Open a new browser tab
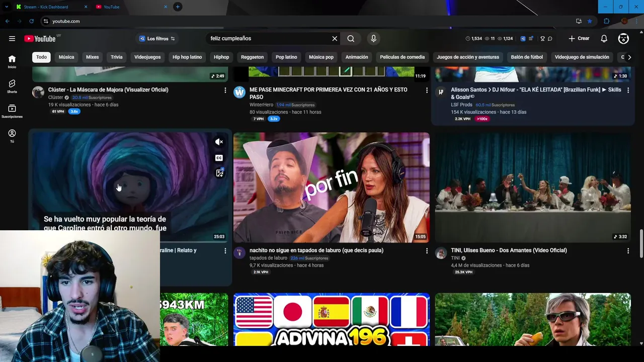 pos(178,7)
